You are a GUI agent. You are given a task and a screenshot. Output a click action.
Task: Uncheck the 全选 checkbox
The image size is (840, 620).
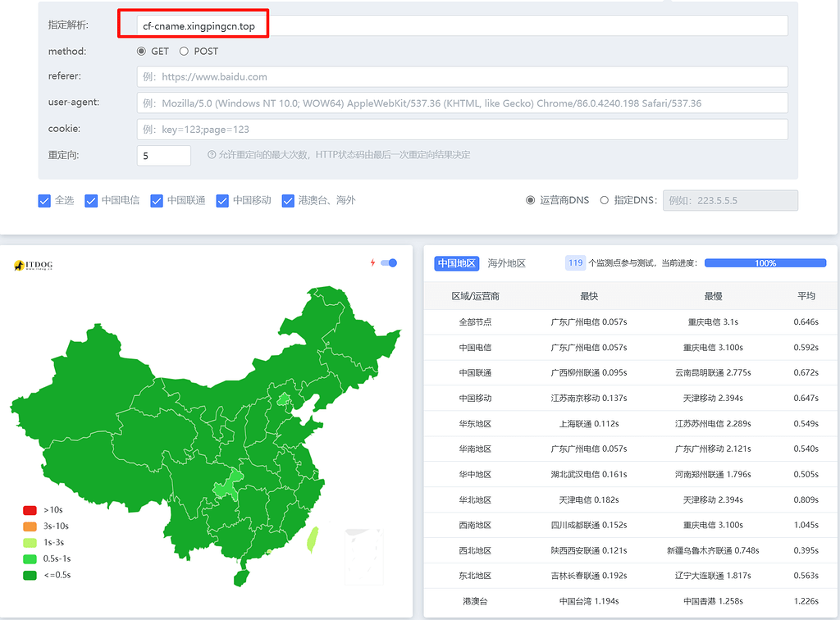pos(44,201)
